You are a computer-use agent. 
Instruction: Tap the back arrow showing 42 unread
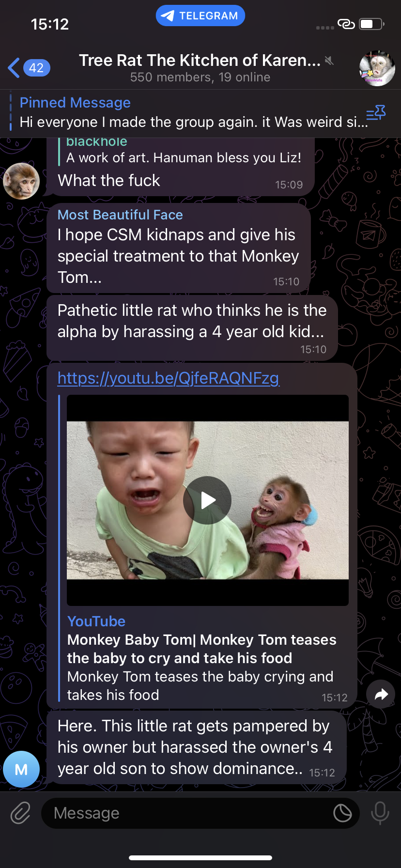click(29, 68)
